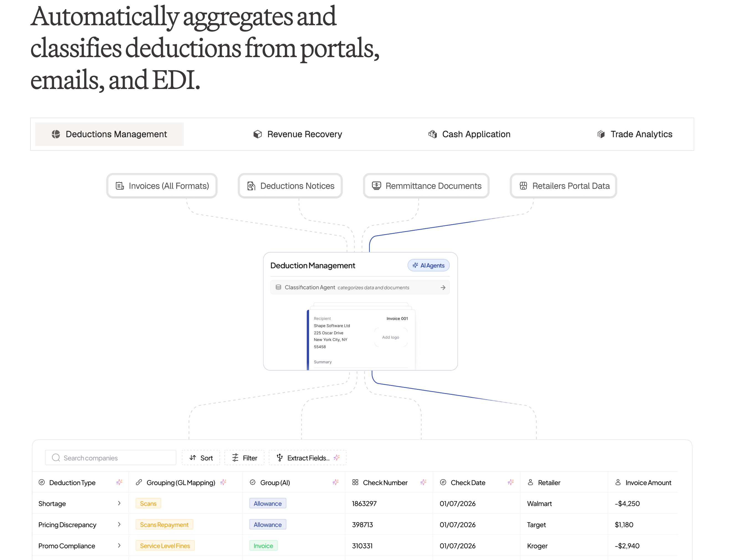Expand the Shortage deduction row chevron

(x=119, y=503)
